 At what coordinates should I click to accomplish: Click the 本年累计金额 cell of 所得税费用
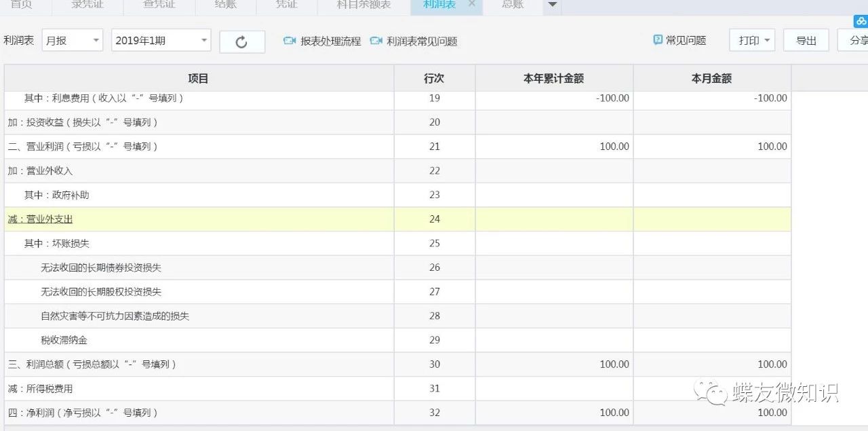pyautogui.click(x=553, y=388)
